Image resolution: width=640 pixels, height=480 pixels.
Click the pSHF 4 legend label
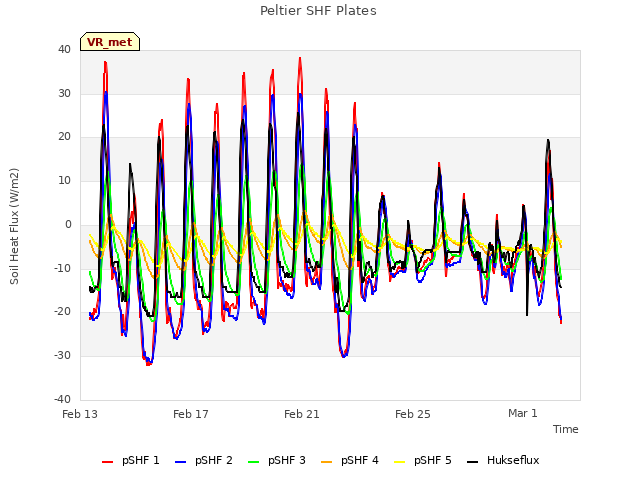click(x=360, y=460)
